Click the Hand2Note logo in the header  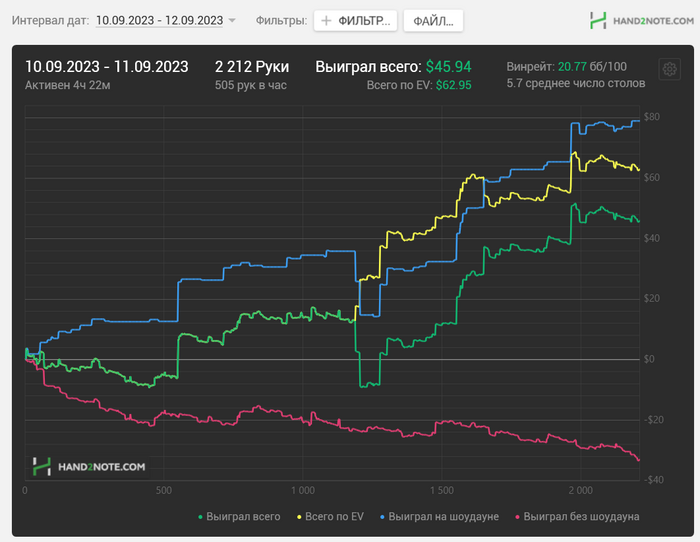pyautogui.click(x=598, y=21)
